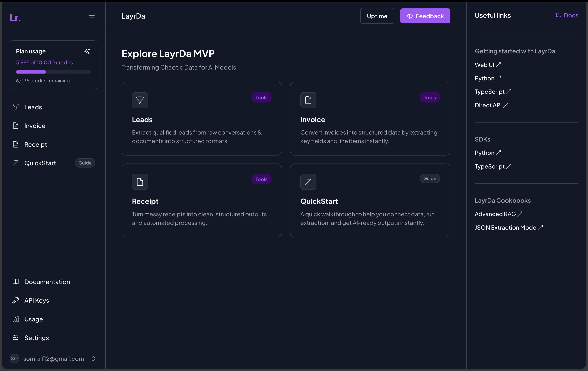Open the Docs link in Useful links
588x371 pixels.
[x=567, y=15]
